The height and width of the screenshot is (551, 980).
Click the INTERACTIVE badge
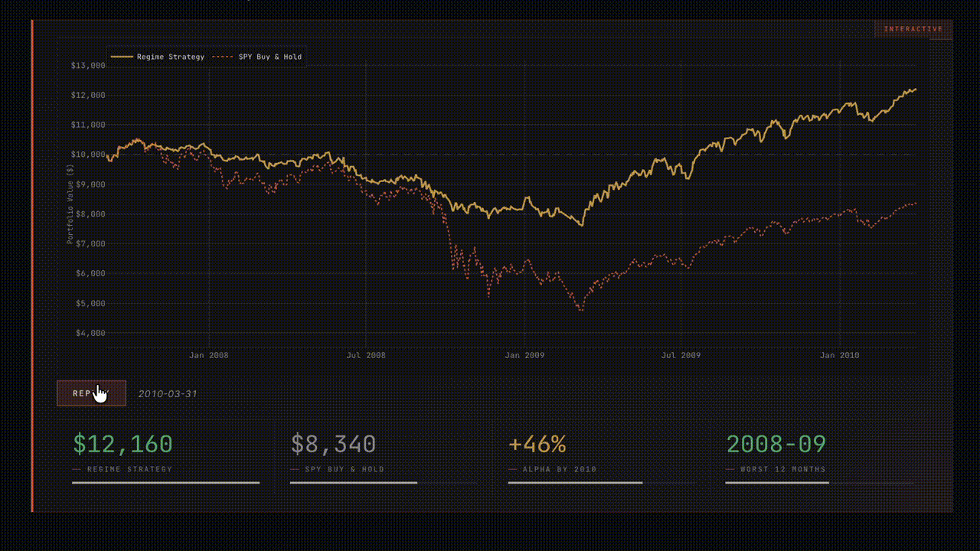coord(913,29)
